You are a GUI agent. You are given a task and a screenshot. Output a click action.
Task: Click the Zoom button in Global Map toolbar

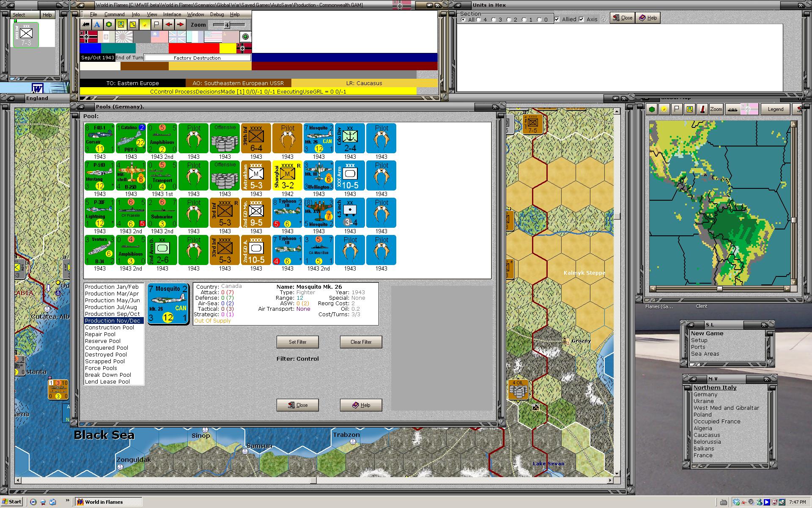tap(716, 109)
